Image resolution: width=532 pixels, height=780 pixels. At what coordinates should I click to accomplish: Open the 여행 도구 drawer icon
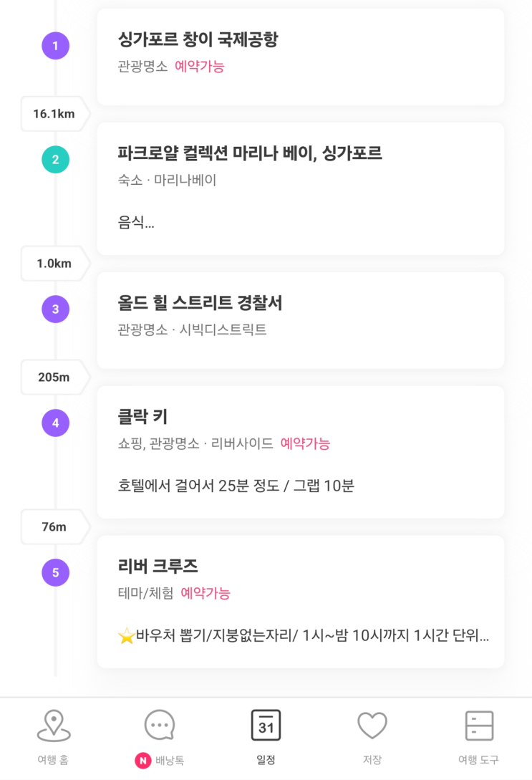(479, 726)
